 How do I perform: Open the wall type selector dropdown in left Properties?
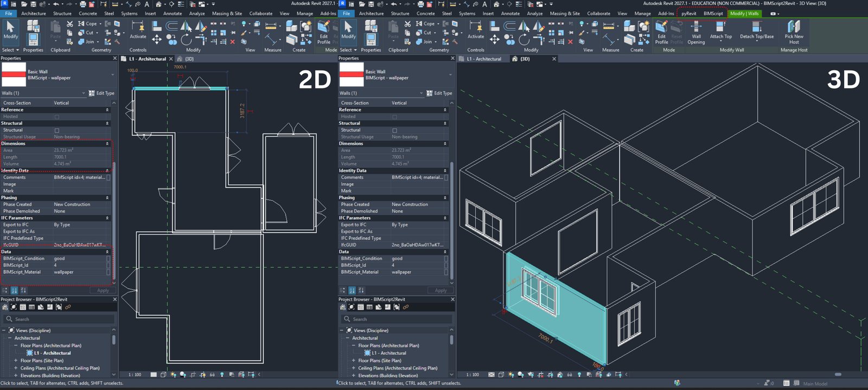pos(113,75)
